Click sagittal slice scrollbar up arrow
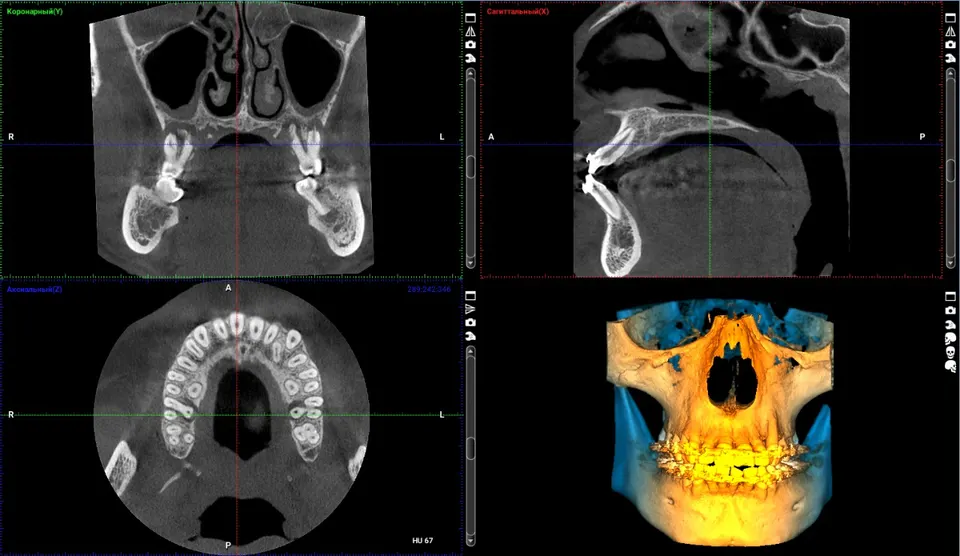Image resolution: width=960 pixels, height=556 pixels. 950,73
